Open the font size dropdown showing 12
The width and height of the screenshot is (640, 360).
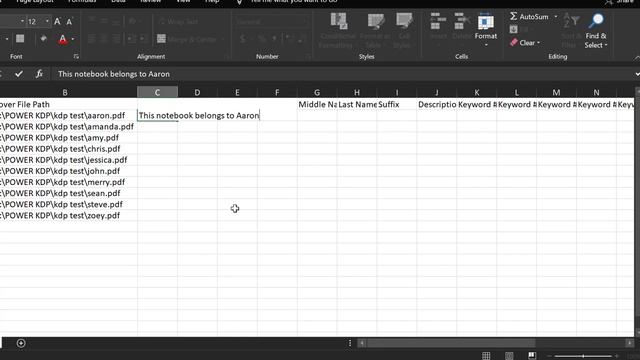[x=47, y=21]
